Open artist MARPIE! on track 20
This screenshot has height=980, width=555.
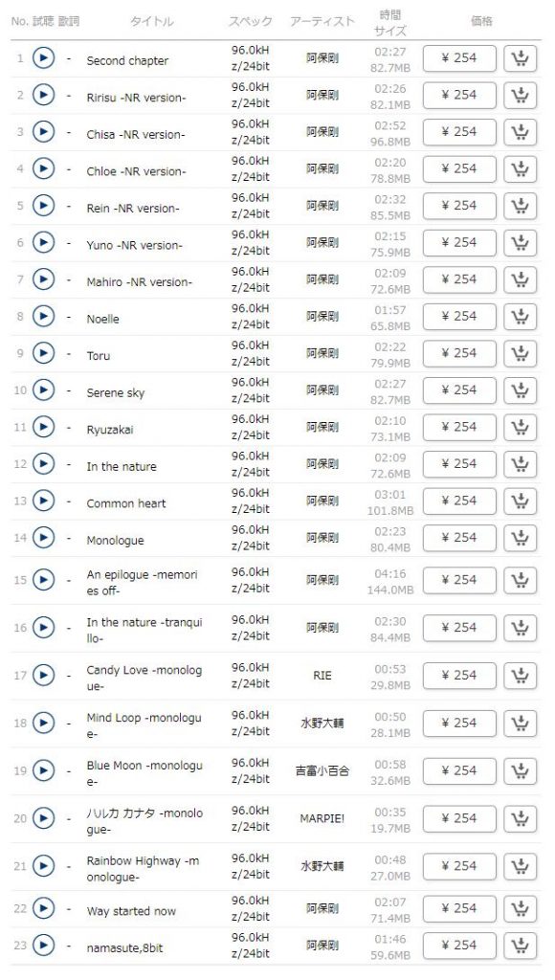pyautogui.click(x=322, y=818)
